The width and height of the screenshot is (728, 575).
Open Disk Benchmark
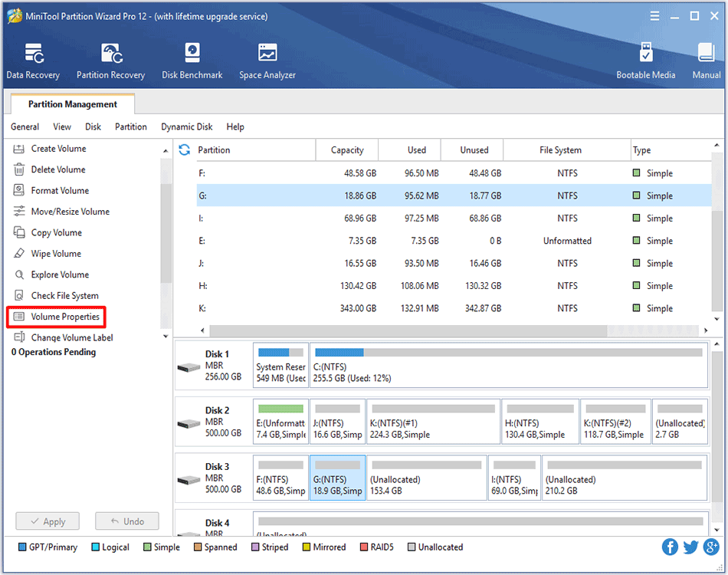point(192,61)
